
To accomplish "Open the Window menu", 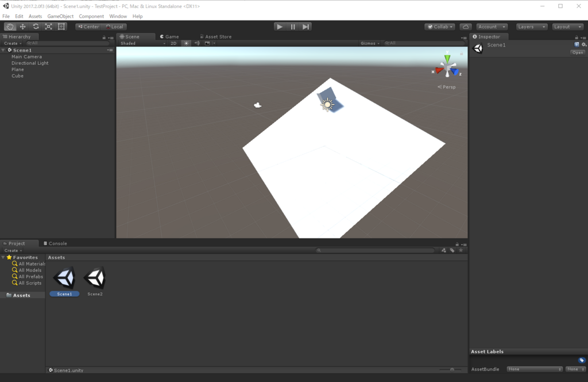I will pos(118,16).
